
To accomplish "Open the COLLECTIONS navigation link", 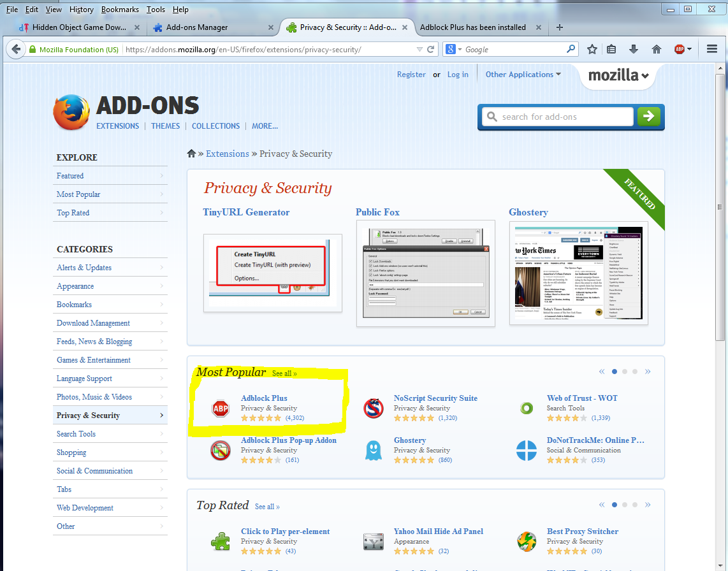I will pos(215,126).
